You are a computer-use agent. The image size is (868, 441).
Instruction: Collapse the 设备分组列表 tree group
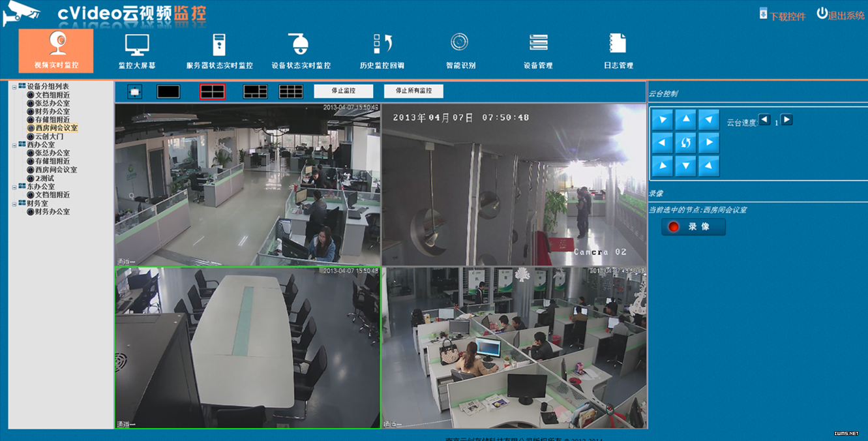[14, 87]
